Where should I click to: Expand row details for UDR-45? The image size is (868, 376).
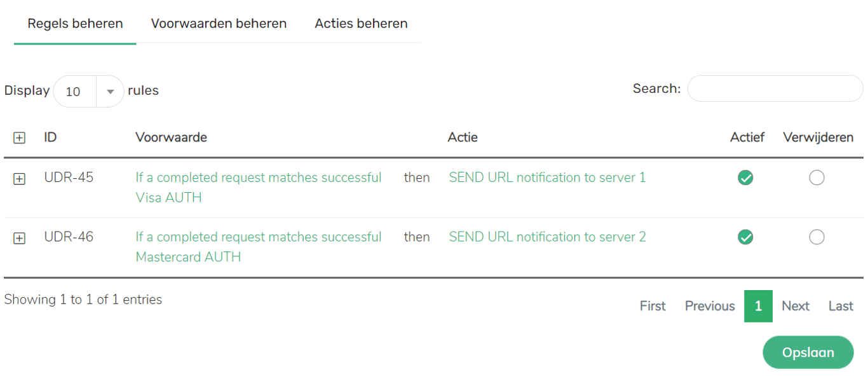20,179
